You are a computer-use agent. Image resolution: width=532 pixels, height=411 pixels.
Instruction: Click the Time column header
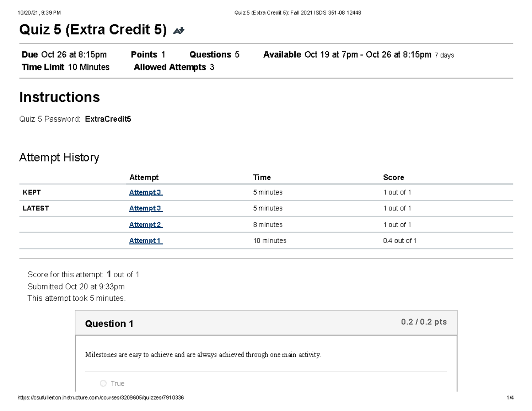click(262, 177)
